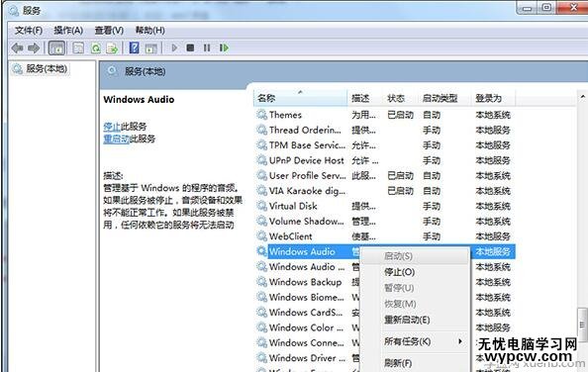Select the VIA Karaoke dig... service
The width and height of the screenshot is (588, 372).
pyautogui.click(x=385, y=191)
